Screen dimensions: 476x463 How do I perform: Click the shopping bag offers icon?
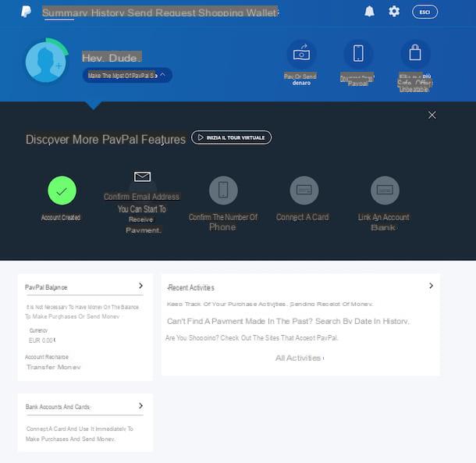click(x=415, y=54)
